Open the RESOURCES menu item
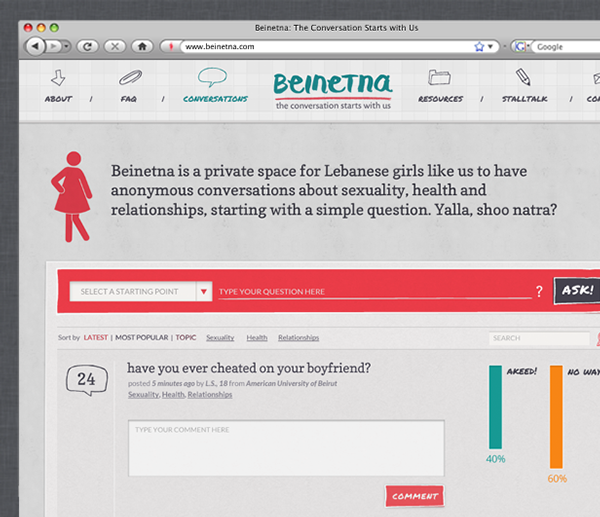This screenshot has height=517, width=600. 440,99
